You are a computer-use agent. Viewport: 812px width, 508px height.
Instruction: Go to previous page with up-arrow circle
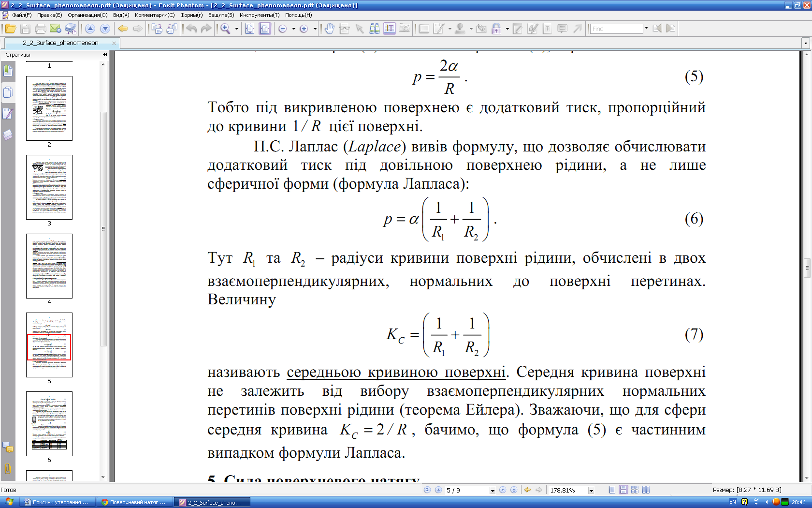(90, 29)
